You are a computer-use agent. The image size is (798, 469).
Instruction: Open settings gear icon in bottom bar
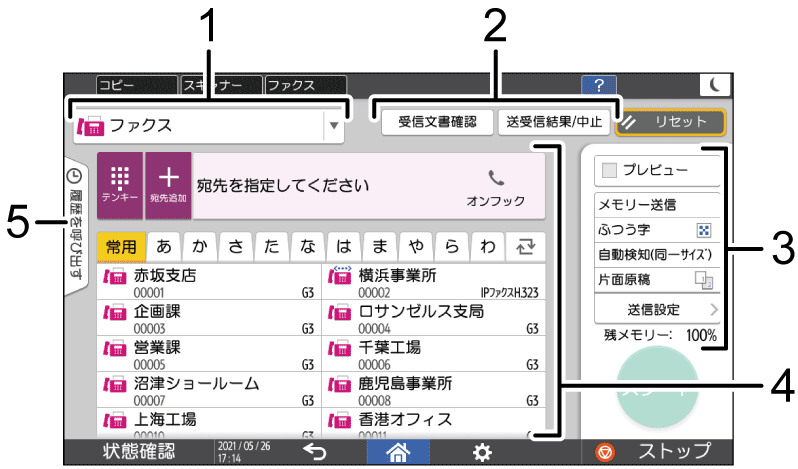(482, 452)
